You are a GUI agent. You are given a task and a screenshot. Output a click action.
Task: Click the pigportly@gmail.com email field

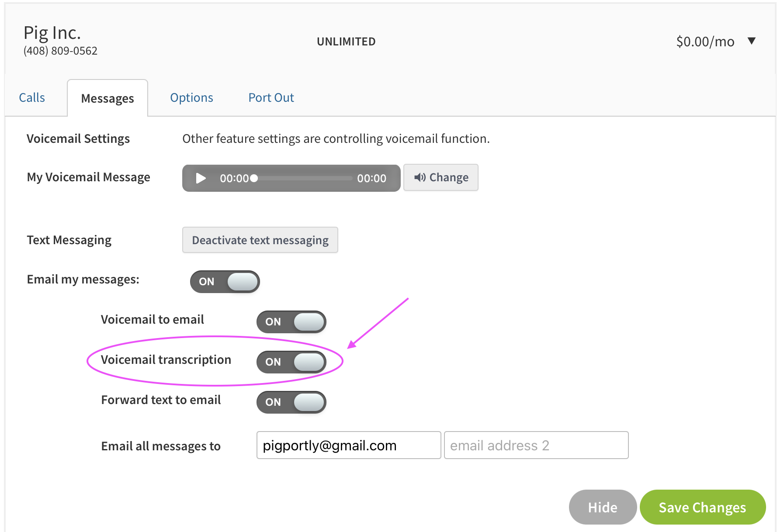click(348, 445)
